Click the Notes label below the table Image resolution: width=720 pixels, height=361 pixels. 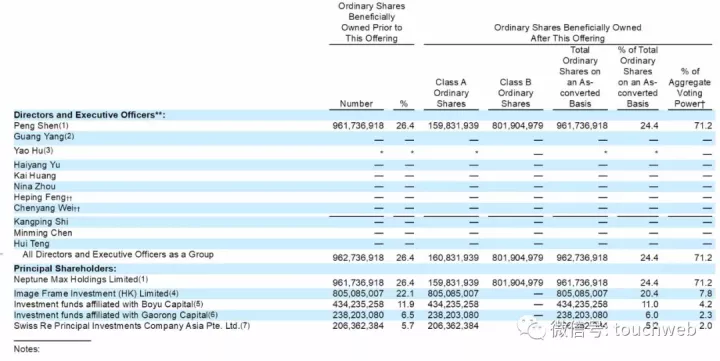click(27, 349)
